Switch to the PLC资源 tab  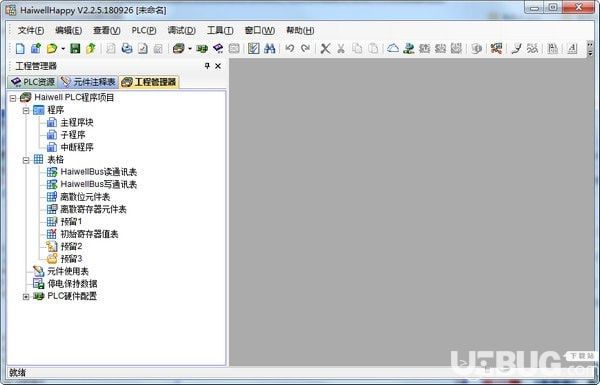tap(33, 82)
